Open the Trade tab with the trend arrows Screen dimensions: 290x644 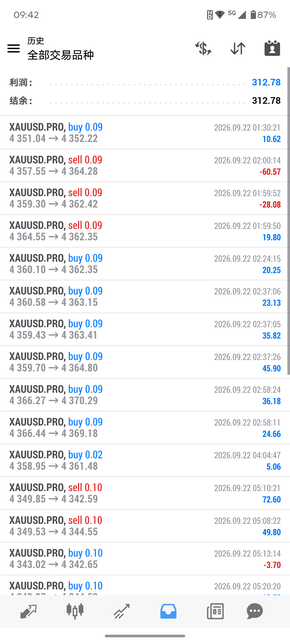(x=122, y=611)
